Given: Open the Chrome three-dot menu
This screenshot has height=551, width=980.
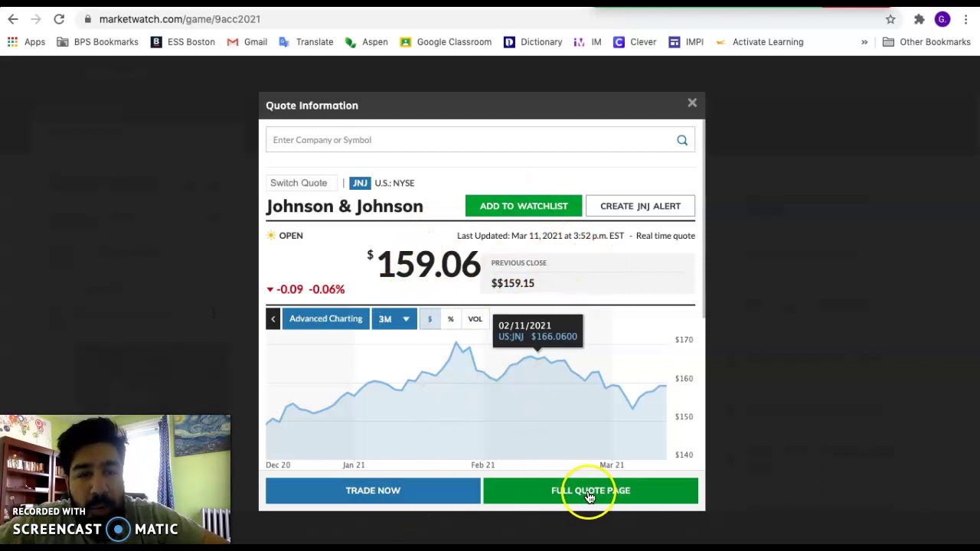Looking at the screenshot, I should (966, 19).
